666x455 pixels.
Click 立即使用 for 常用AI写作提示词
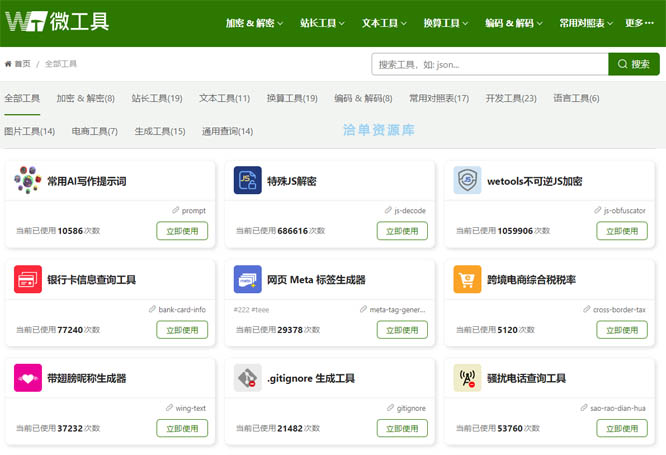point(182,231)
